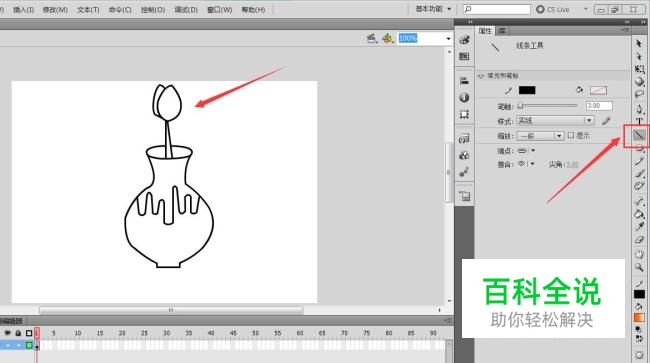This screenshot has height=363, width=650.
Task: Open the 缩放 scale dropdown
Action: click(x=541, y=136)
